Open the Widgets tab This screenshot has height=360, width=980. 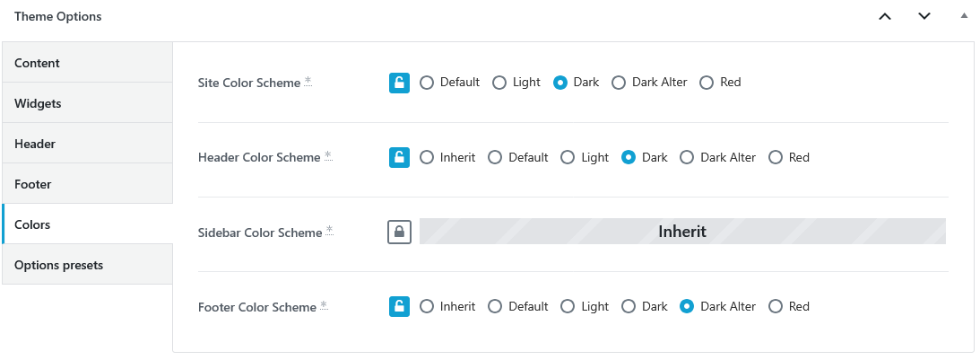[88, 103]
